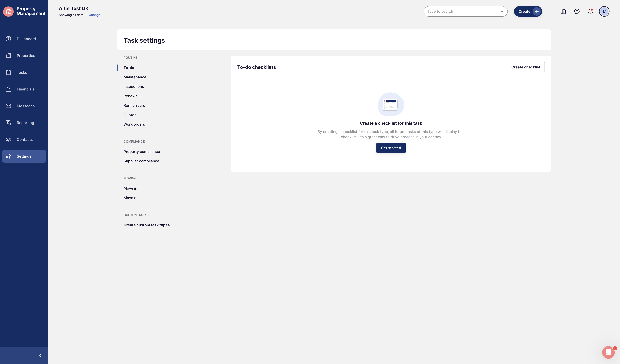620x364 pixels.
Task: Expand the search dropdown arrow
Action: tap(502, 11)
